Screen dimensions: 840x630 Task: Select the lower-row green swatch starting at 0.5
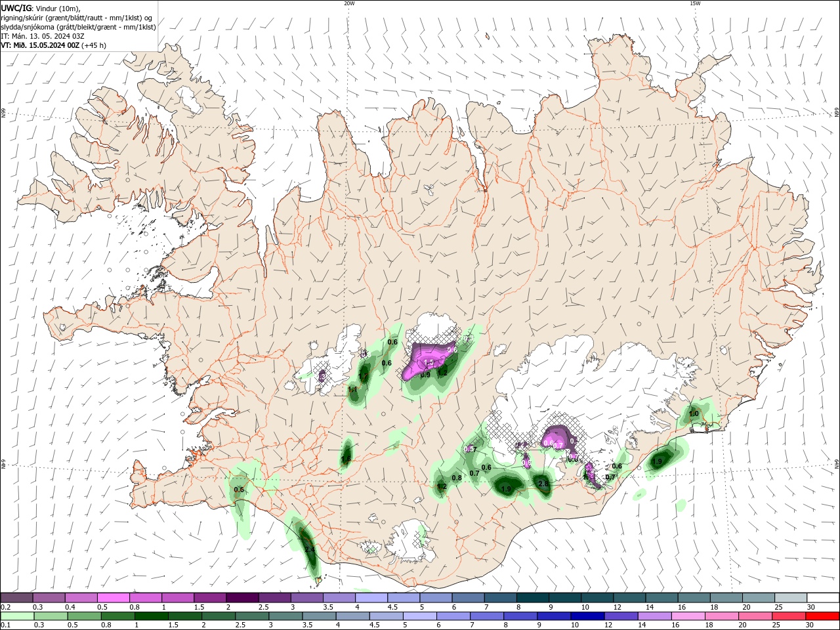coord(84,616)
